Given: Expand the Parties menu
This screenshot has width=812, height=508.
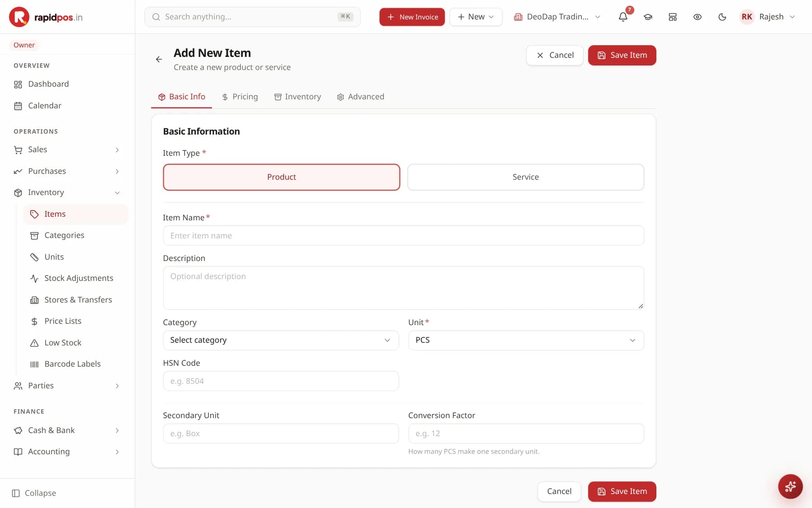Looking at the screenshot, I should (68, 386).
